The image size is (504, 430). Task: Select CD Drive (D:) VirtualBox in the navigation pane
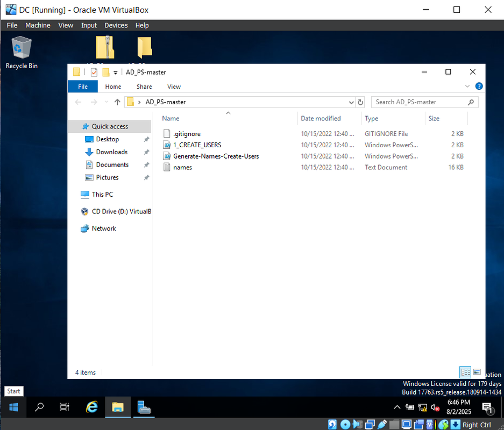tap(116, 212)
